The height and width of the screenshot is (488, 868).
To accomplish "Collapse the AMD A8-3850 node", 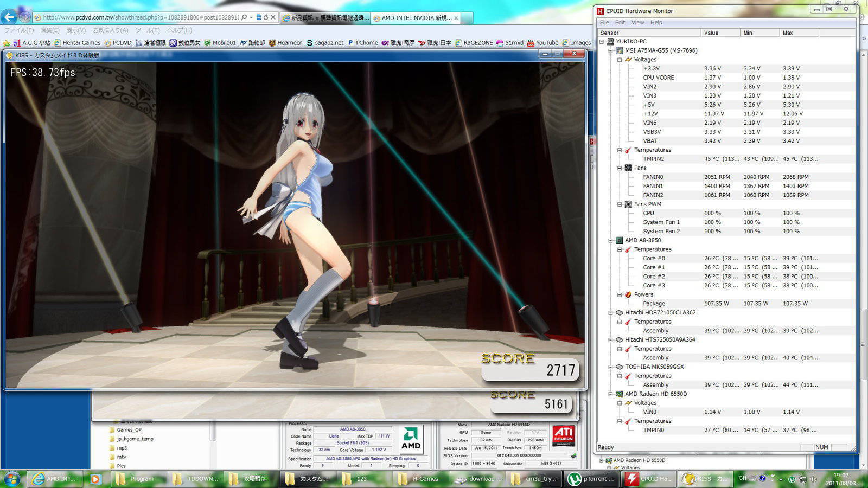I will click(x=611, y=240).
